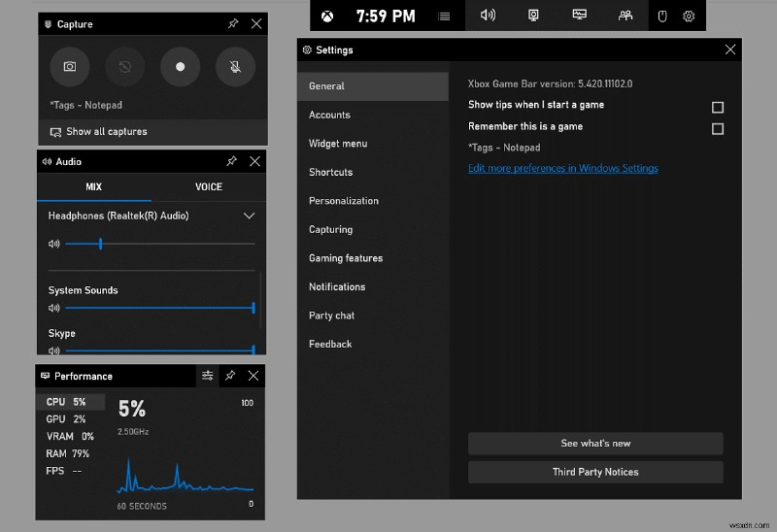This screenshot has height=532, width=777.
Task: Open Edit more preferences in Windows Settings link
Action: pyautogui.click(x=563, y=168)
